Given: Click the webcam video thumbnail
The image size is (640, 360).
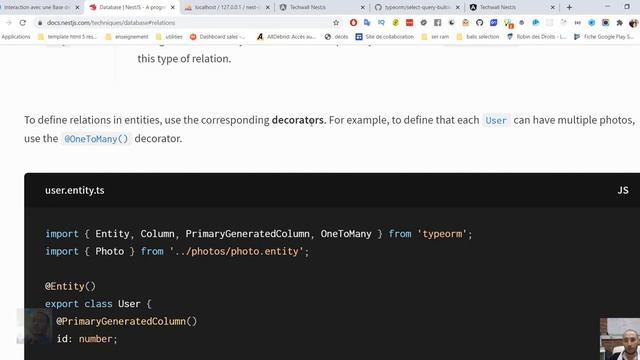Looking at the screenshot, I should pyautogui.click(x=620, y=339).
